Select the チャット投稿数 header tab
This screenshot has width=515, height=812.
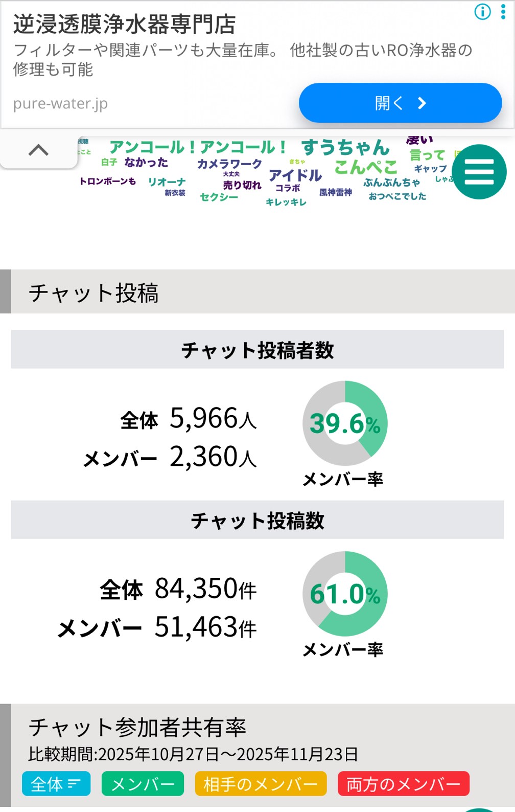[x=257, y=520]
